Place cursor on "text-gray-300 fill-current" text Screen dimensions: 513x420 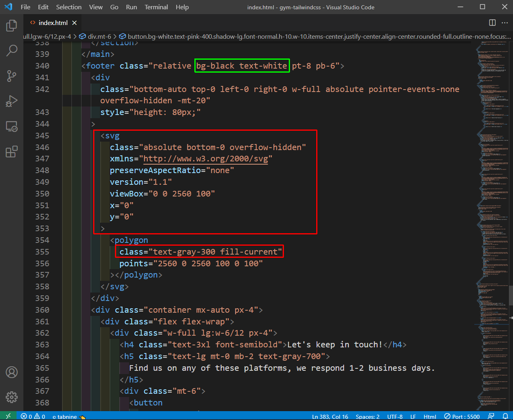tap(215, 252)
